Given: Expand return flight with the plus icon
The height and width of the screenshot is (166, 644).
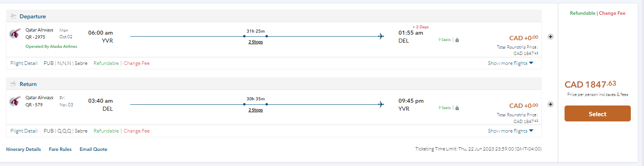Looking at the screenshot, I should tap(550, 104).
